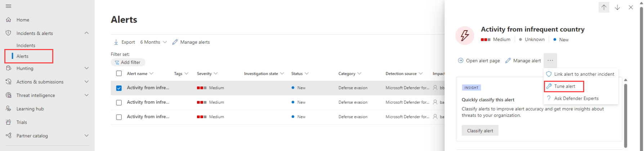The image size is (644, 151).
Task: Click the Home icon in sidebar
Action: 8,20
